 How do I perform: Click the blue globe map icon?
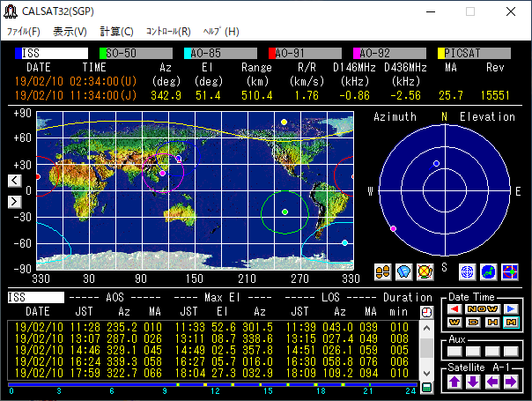pyautogui.click(x=488, y=272)
